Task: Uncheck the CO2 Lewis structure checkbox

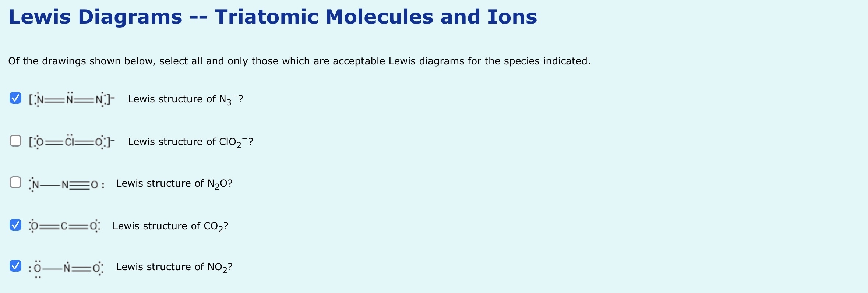Action: pyautogui.click(x=15, y=225)
